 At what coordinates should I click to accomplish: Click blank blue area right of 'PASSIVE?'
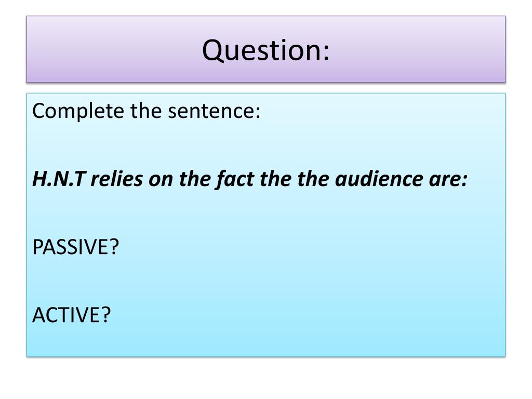pos(305,247)
